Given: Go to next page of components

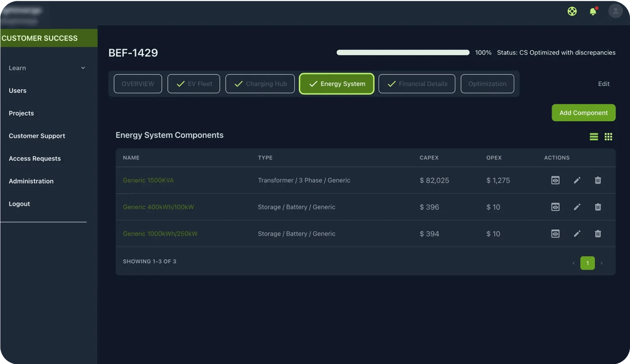Looking at the screenshot, I should point(601,263).
